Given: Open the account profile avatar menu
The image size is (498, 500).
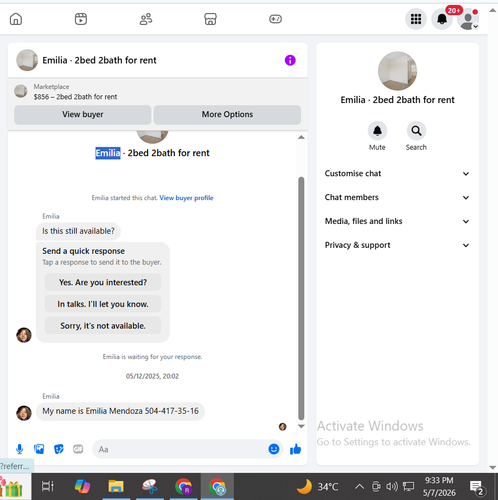Looking at the screenshot, I should (468, 19).
